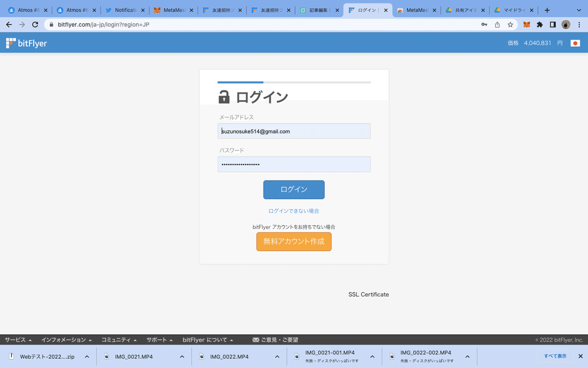Open a new browser tab

[547, 10]
